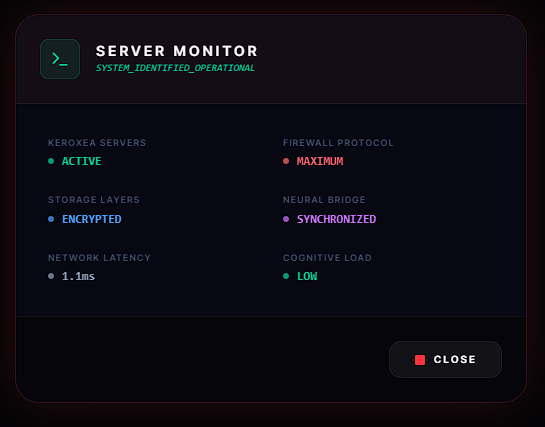Screen dimensions: 545x427
Task: Click the ENCRYPTED status value
Action: pyautogui.click(x=92, y=219)
